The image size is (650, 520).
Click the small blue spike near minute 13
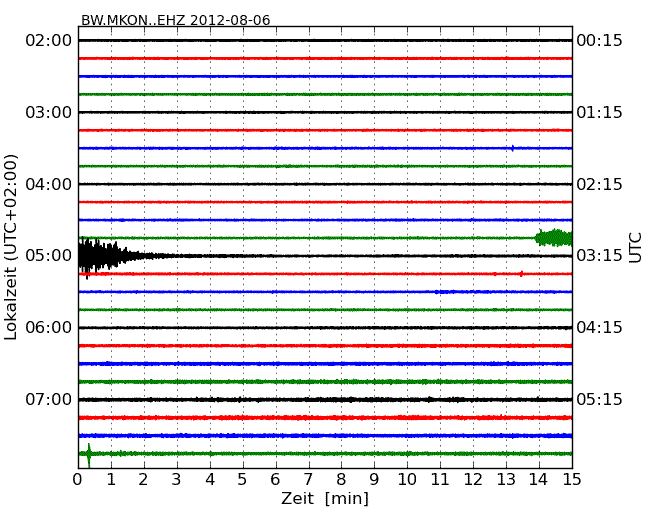coord(513,148)
